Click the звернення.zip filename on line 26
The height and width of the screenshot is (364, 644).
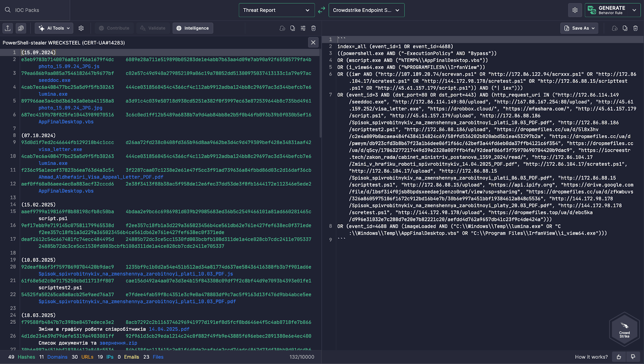tap(118, 343)
